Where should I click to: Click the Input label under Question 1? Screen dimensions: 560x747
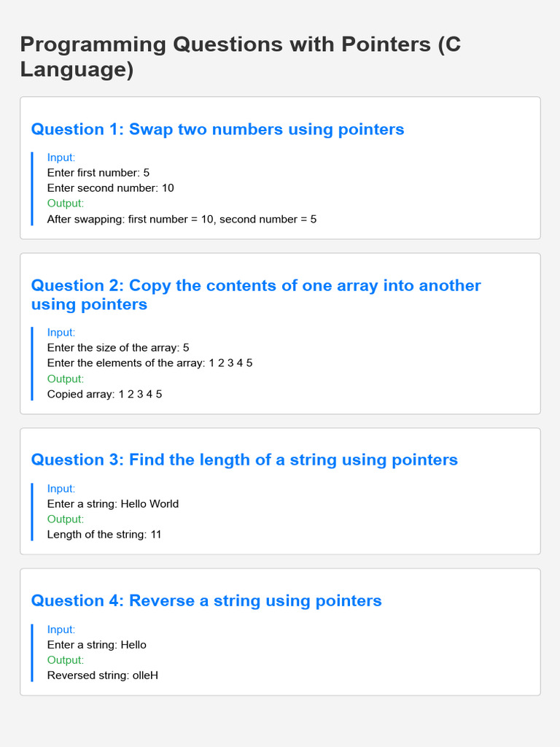point(61,158)
